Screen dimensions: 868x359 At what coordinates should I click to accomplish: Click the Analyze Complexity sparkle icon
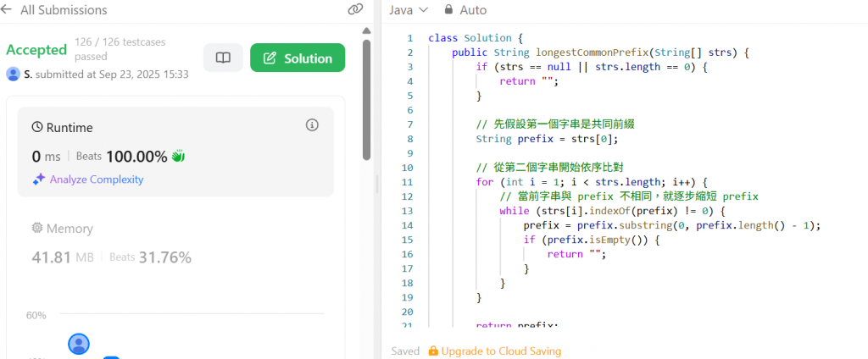39,179
